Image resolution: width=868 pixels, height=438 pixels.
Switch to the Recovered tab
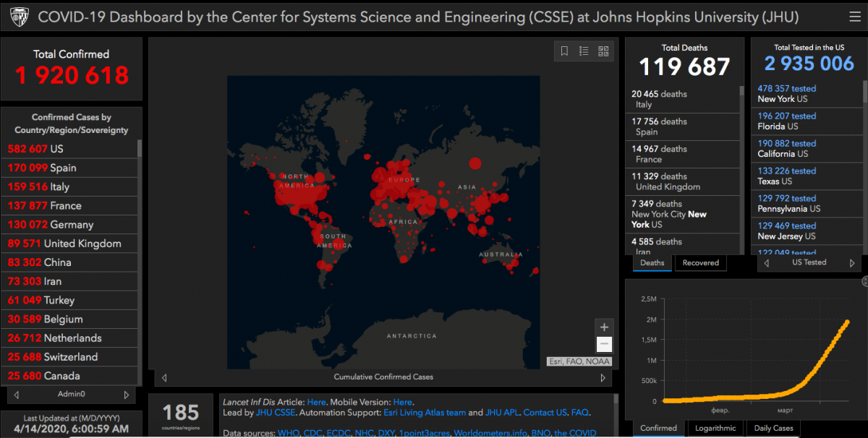[700, 262]
